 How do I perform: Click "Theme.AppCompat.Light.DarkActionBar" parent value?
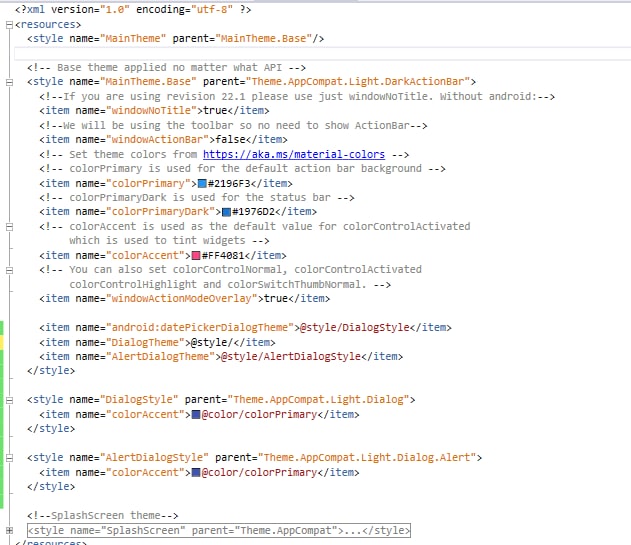click(x=358, y=82)
